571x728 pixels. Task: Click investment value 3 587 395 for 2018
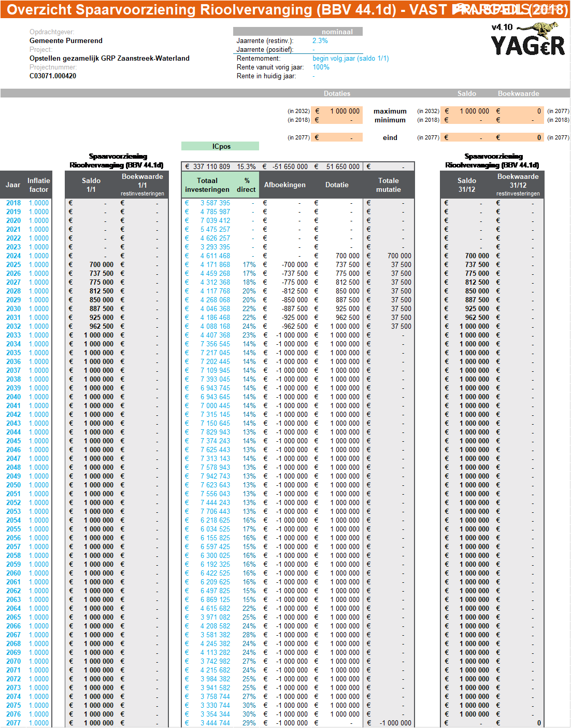coord(215,203)
